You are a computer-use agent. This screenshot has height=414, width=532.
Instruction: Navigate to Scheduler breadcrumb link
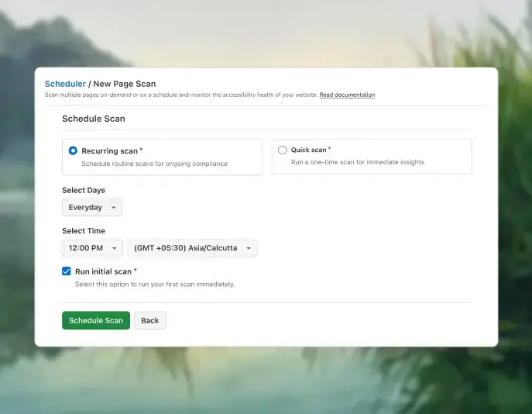(65, 84)
